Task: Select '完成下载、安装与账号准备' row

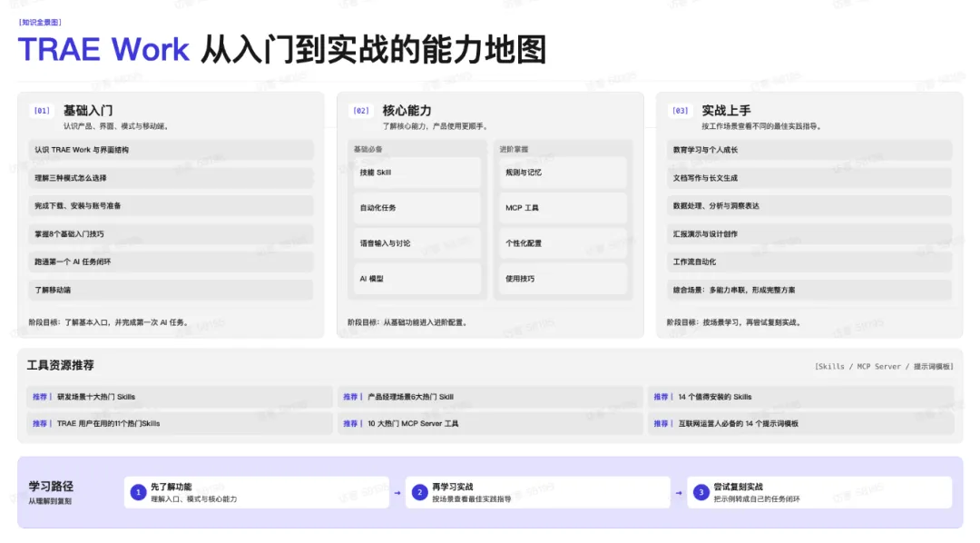Action: 171,206
